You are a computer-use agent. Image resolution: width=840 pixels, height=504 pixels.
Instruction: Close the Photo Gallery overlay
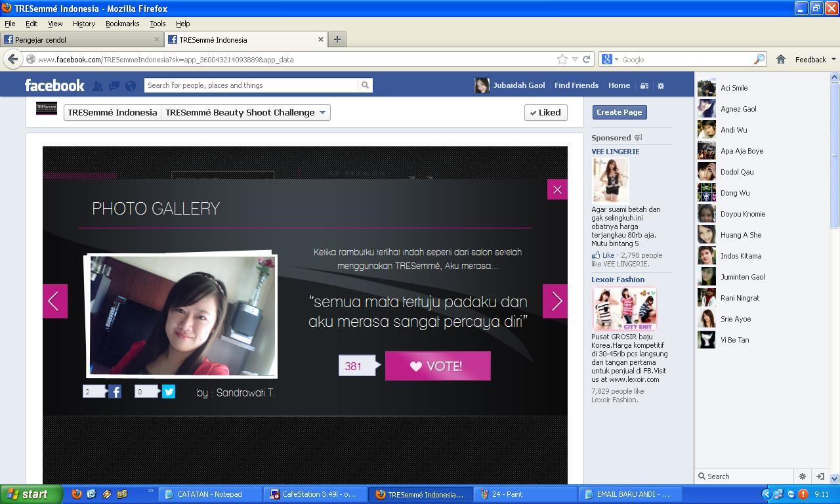pyautogui.click(x=557, y=190)
